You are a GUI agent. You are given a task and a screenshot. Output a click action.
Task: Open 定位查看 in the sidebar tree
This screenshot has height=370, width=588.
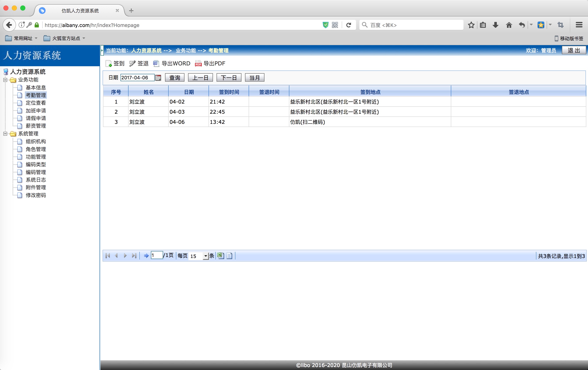[x=36, y=103]
